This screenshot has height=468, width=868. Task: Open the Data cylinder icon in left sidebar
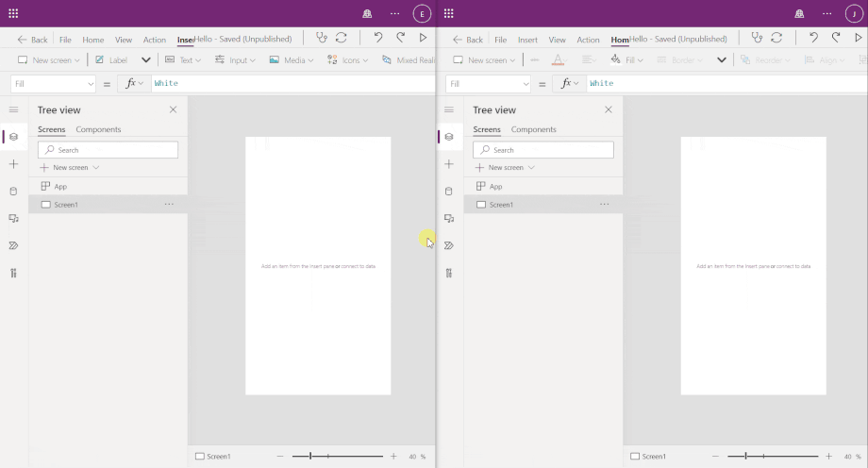pos(13,192)
